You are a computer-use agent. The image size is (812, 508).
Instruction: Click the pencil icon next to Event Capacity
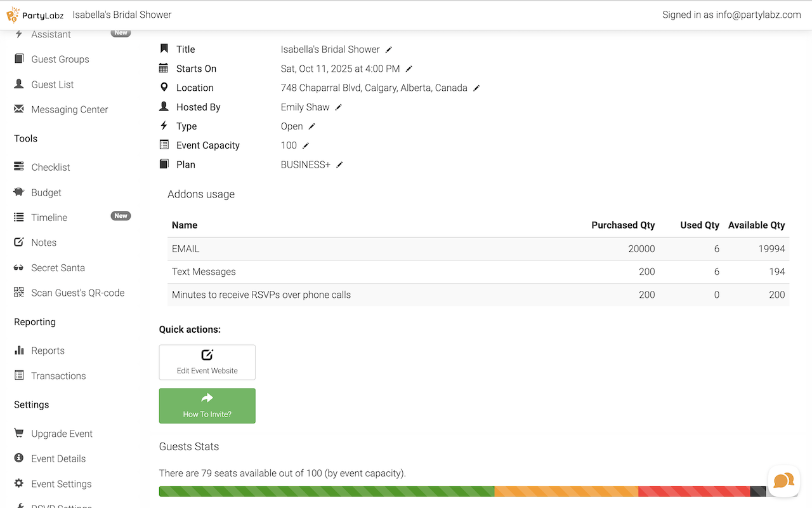(306, 145)
